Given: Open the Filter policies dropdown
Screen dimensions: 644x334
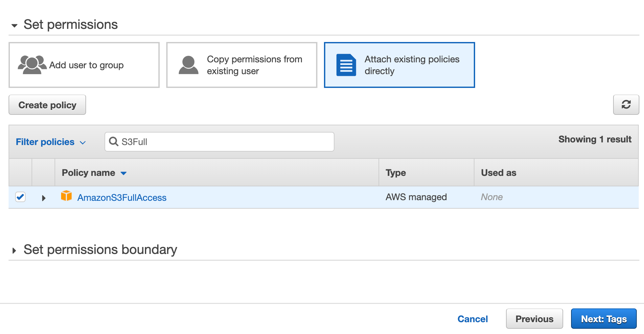Looking at the screenshot, I should click(51, 142).
